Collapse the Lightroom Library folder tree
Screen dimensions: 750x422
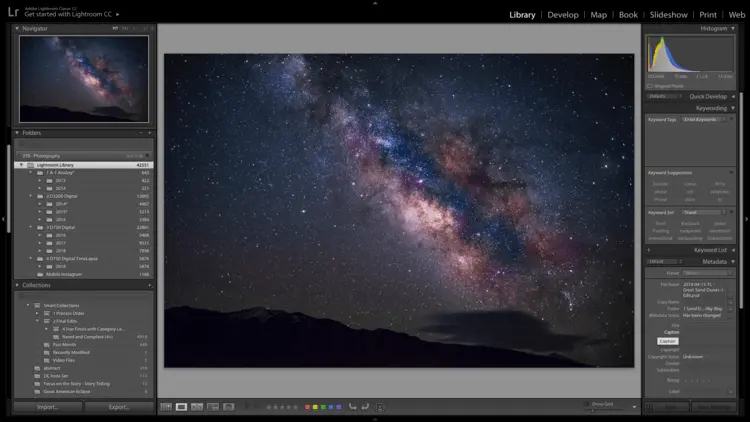(x=21, y=165)
